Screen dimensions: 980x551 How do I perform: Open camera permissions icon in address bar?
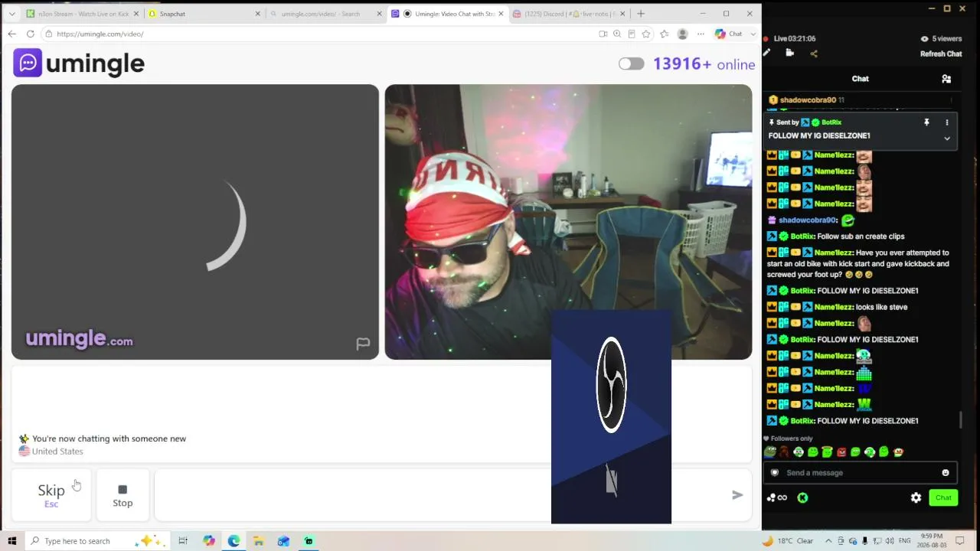pos(603,34)
